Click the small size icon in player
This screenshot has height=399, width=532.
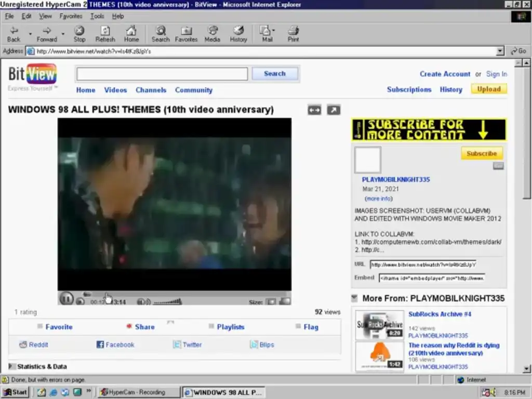pyautogui.click(x=271, y=302)
